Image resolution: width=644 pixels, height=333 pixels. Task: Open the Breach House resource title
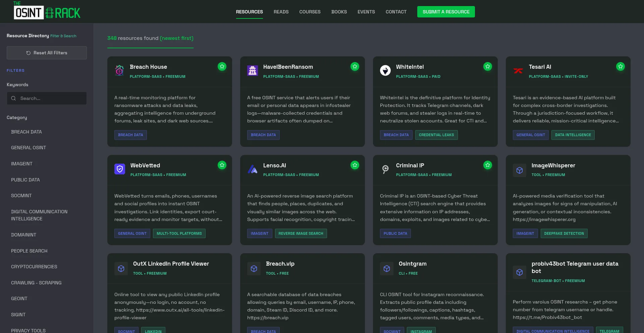pos(148,67)
